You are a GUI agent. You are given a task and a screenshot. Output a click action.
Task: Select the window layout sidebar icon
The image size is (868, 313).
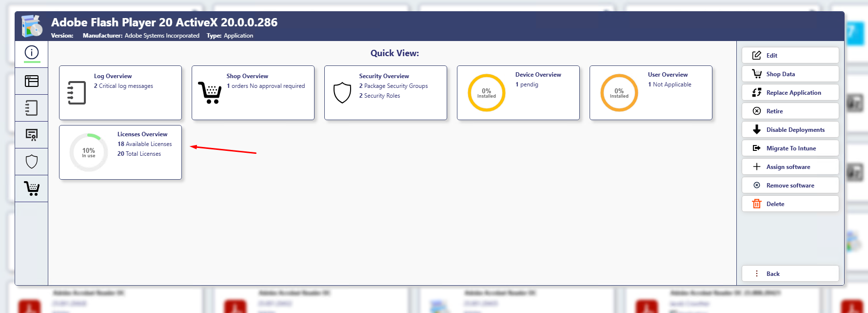point(32,81)
